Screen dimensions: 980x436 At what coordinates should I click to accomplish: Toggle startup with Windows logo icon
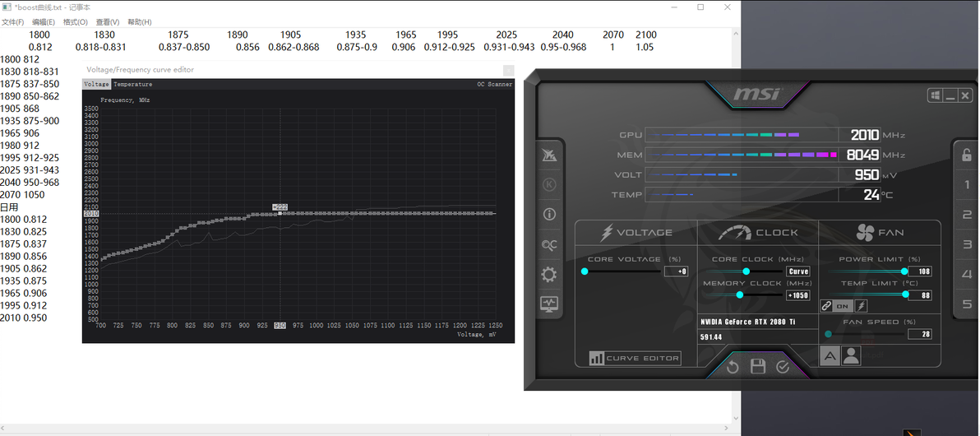[x=936, y=95]
